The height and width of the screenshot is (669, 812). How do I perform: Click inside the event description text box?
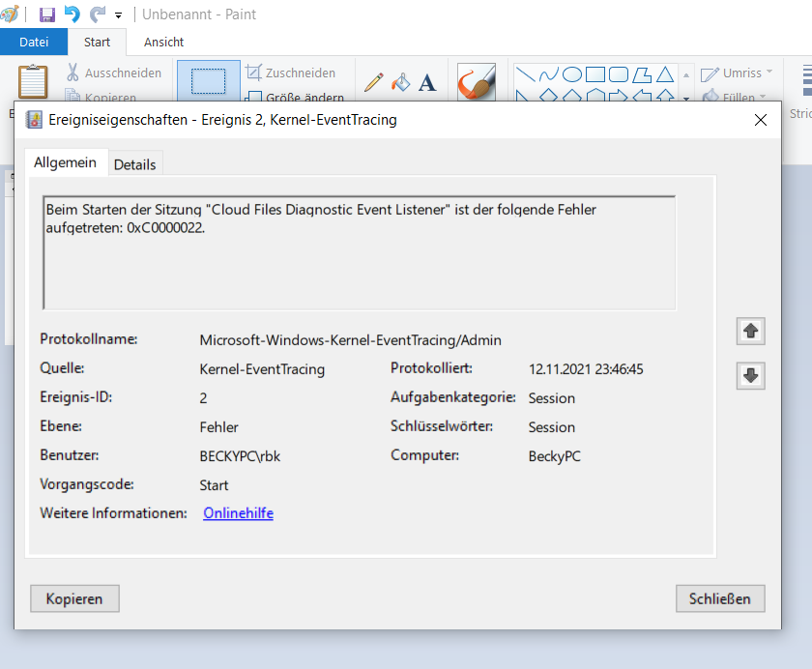[359, 252]
